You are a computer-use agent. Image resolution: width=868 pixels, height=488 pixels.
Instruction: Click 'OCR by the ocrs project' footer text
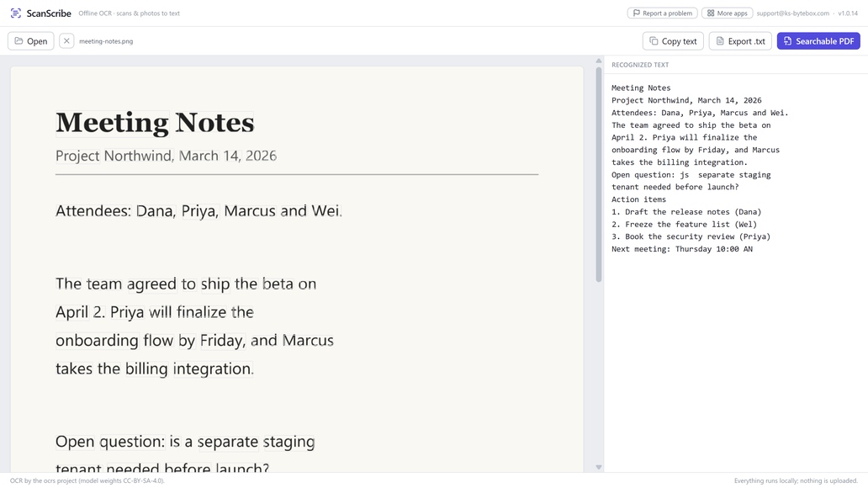point(87,480)
